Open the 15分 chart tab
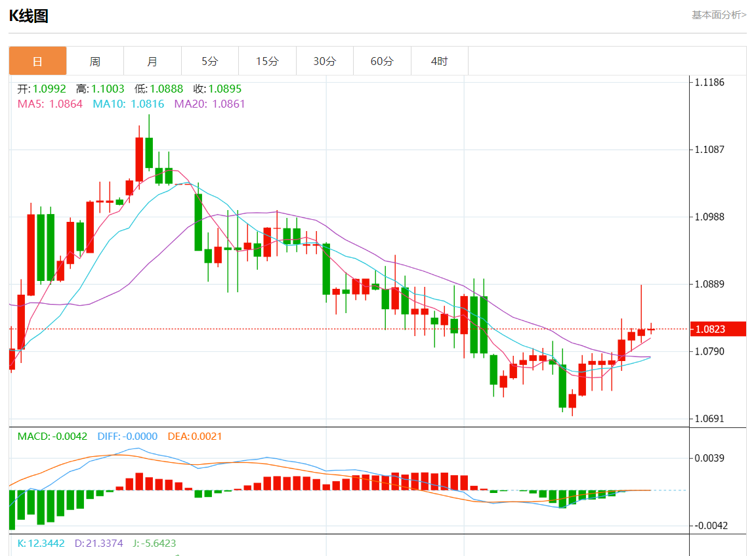The image size is (756, 556). (267, 61)
